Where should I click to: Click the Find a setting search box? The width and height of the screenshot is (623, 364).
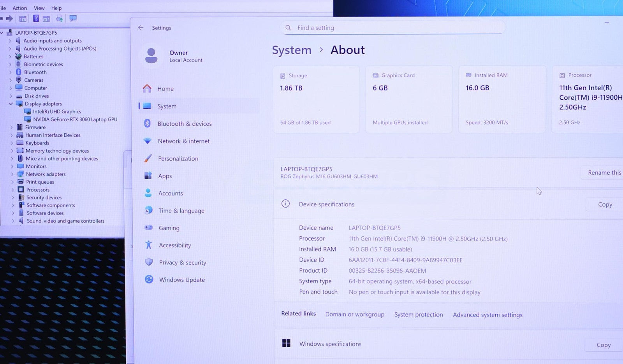click(x=393, y=28)
